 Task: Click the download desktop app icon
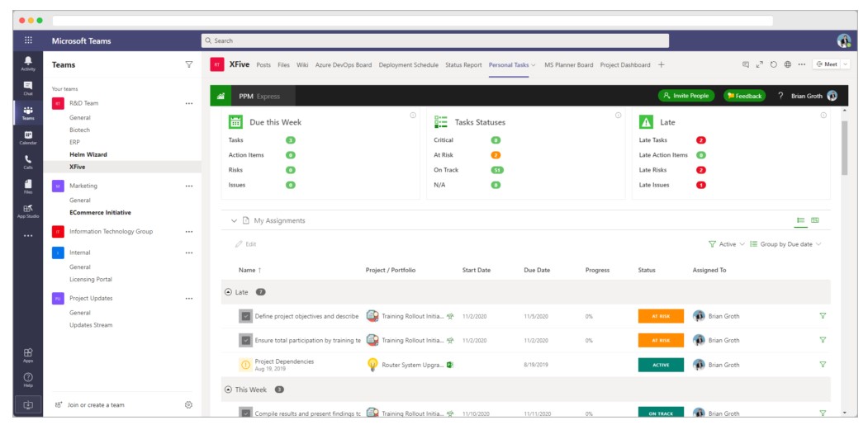tap(28, 404)
